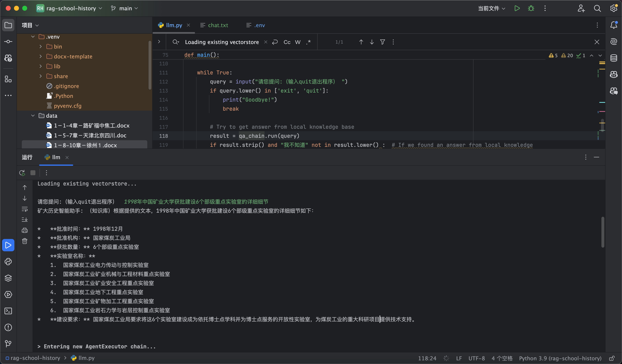Toggle Match Case in search bar
Screen dimensions: 622x364
(x=287, y=42)
